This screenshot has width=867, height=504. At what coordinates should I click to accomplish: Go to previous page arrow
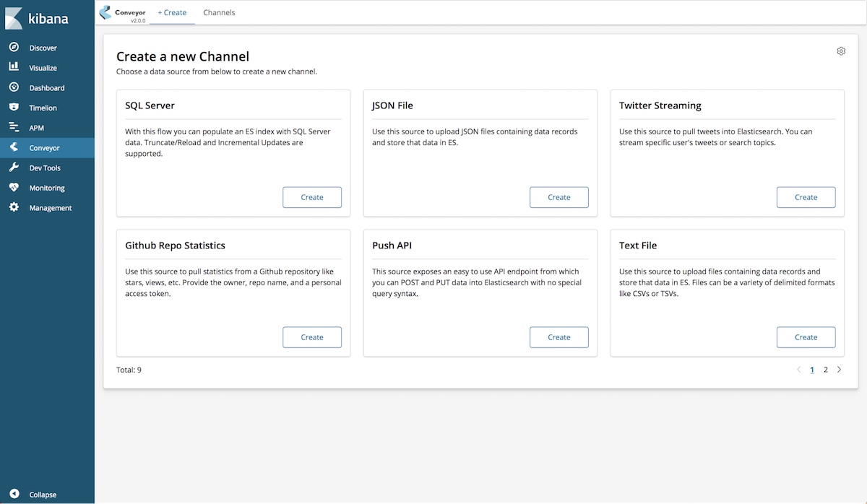pos(798,370)
